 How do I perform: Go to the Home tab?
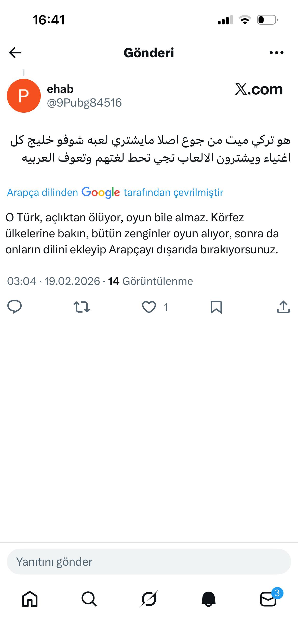(30, 599)
